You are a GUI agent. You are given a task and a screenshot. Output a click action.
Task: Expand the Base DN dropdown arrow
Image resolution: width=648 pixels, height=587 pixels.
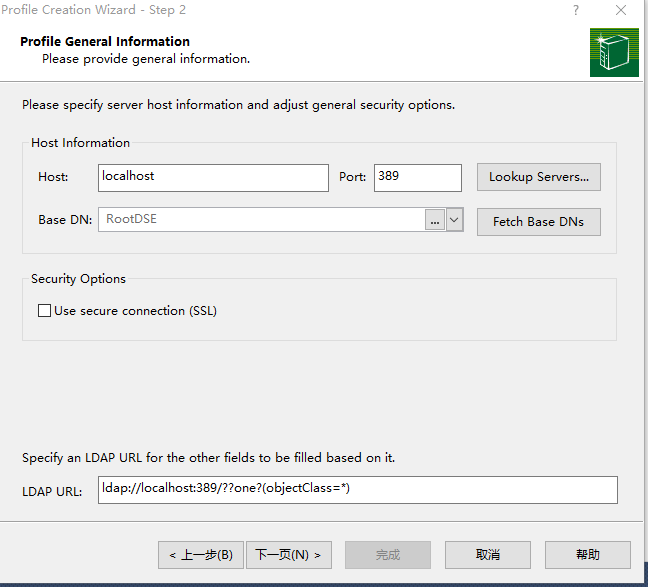(454, 220)
